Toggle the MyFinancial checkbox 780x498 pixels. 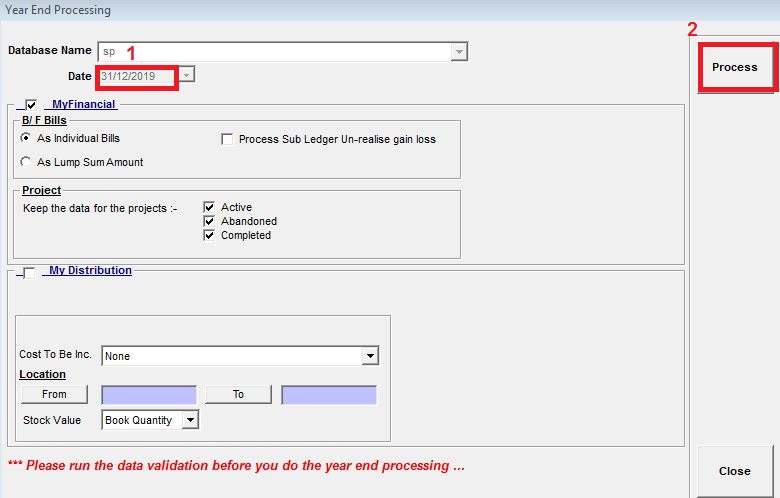(32, 104)
